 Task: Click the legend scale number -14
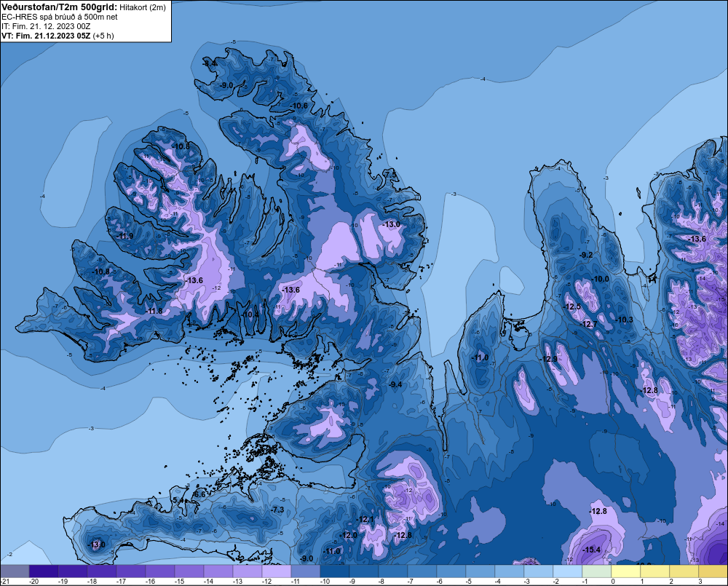tap(208, 582)
